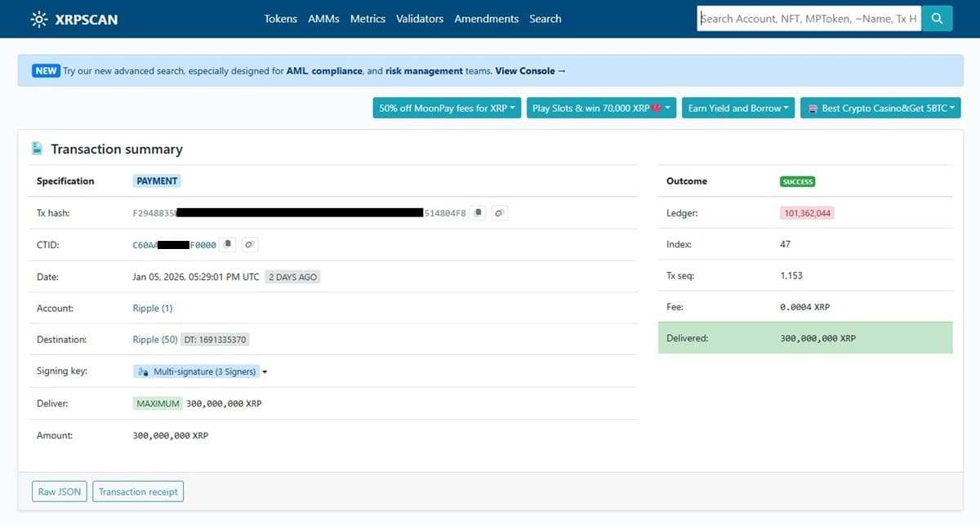This screenshot has width=980, height=525.
Task: Expand the Multi-signature (3 Signers) dropdown
Action: [265, 371]
